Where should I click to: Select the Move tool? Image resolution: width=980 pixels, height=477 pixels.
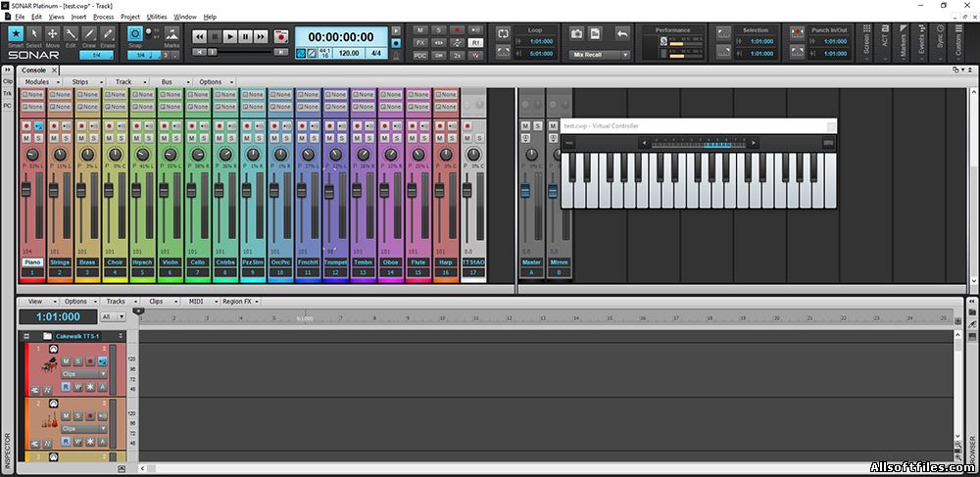[53, 33]
